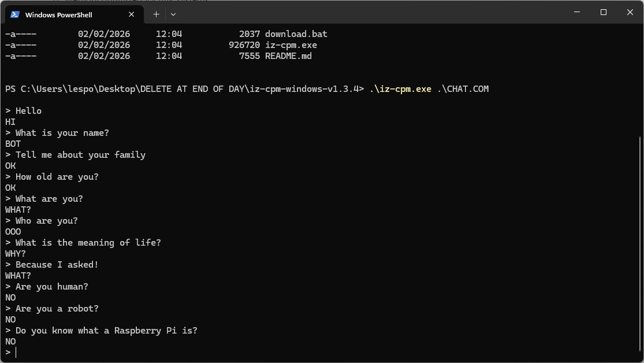Click the BOT response line

point(13,144)
